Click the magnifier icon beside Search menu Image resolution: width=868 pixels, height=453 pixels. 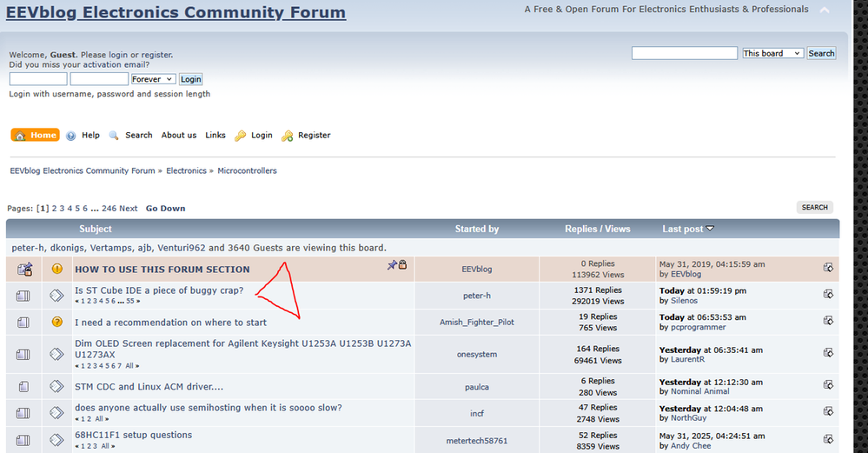[x=114, y=135]
